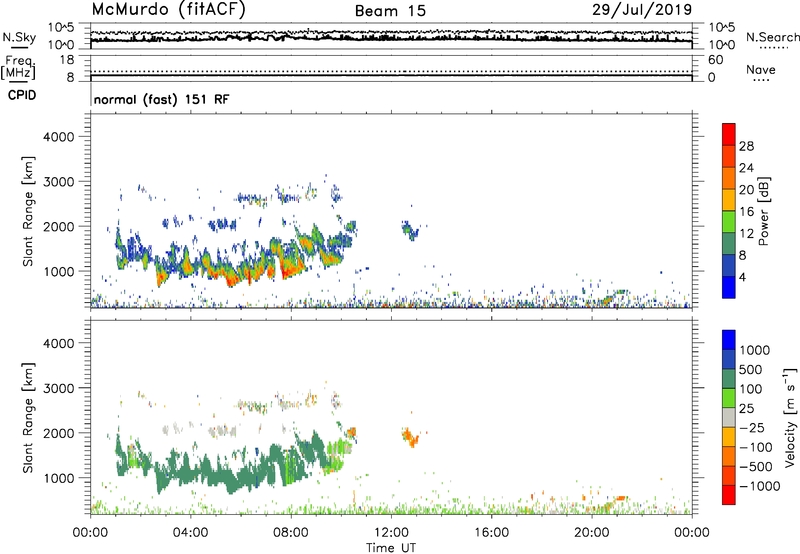Click the blue bottom of power color bar
This screenshot has width=800, height=554.
coord(729,287)
